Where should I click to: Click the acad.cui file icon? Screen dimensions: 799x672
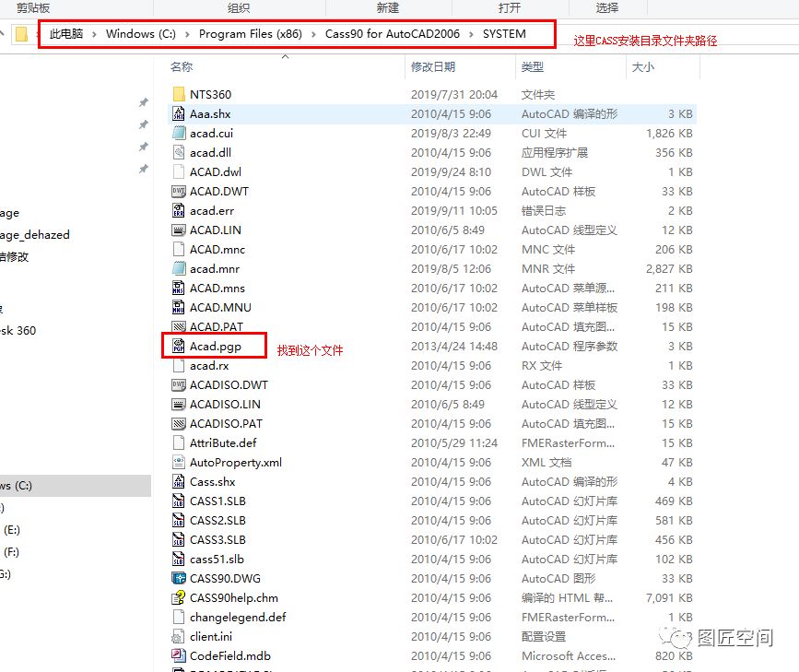coord(179,133)
